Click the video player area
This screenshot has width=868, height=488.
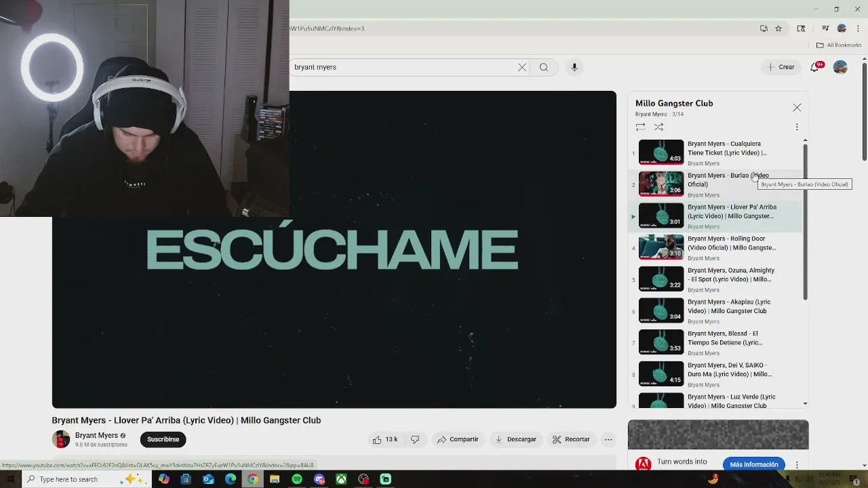pos(334,249)
